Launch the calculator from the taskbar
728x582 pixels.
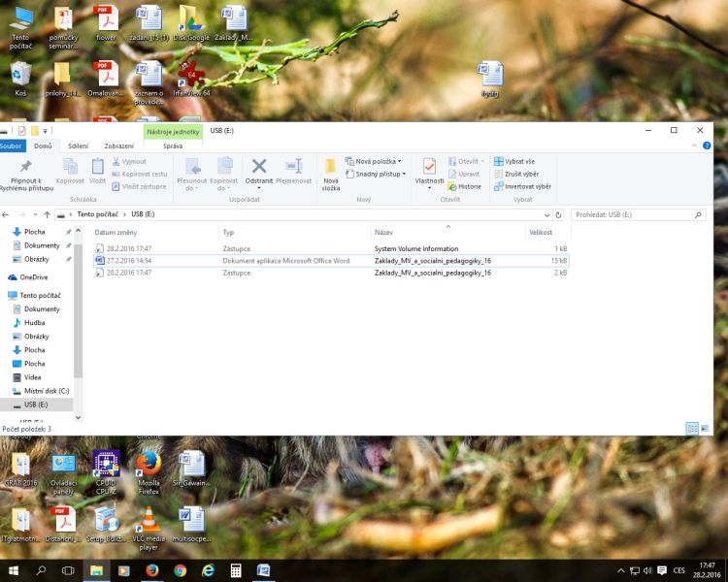pos(236,570)
